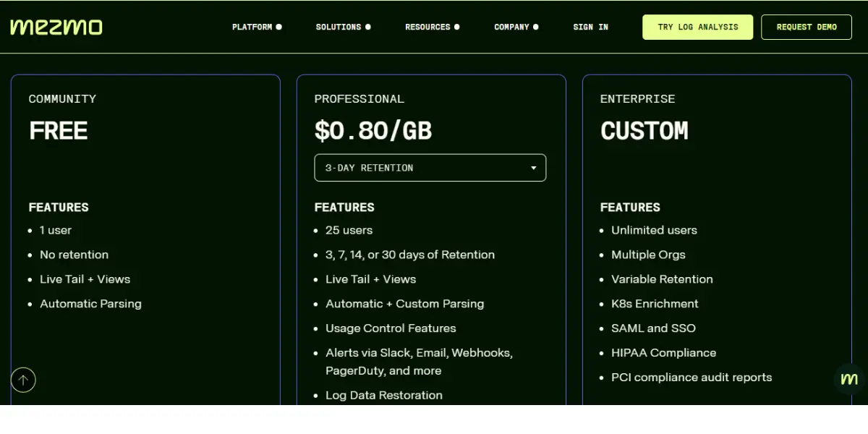Open the 3-Day Retention dropdown

pos(430,168)
